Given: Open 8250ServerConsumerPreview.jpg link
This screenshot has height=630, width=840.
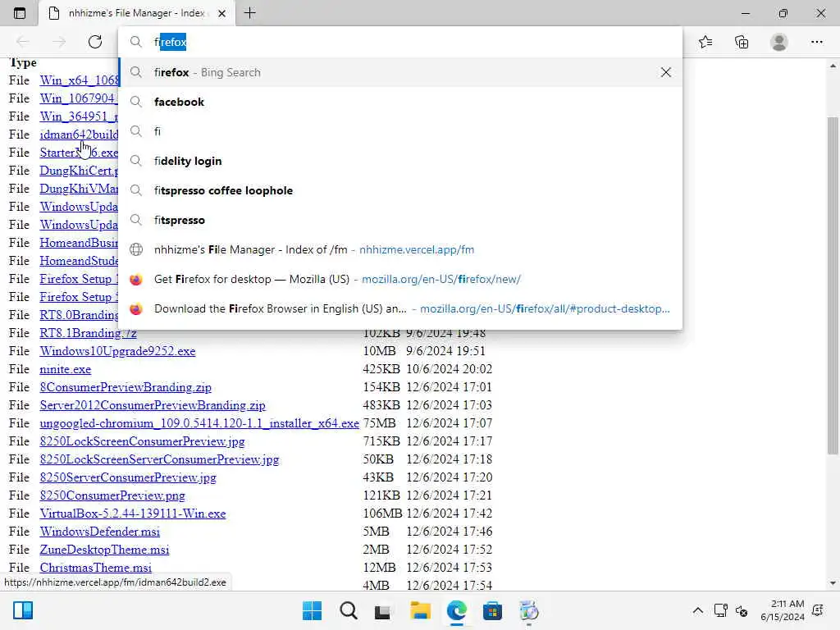Looking at the screenshot, I should pyautogui.click(x=127, y=477).
